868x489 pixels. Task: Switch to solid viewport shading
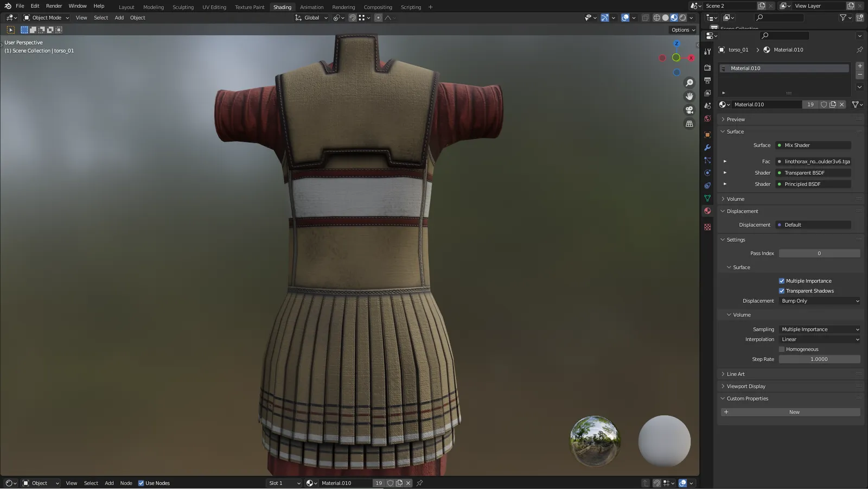(x=666, y=18)
